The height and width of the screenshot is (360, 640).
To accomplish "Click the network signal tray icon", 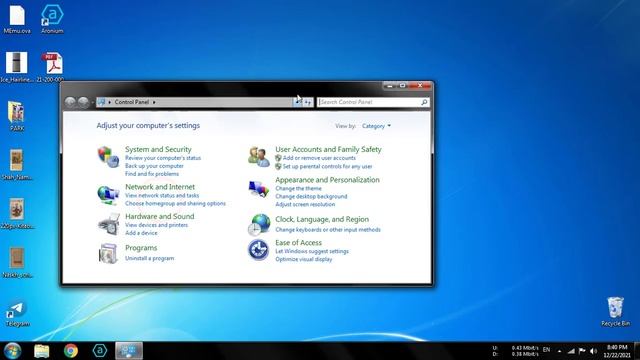I will (x=571, y=351).
